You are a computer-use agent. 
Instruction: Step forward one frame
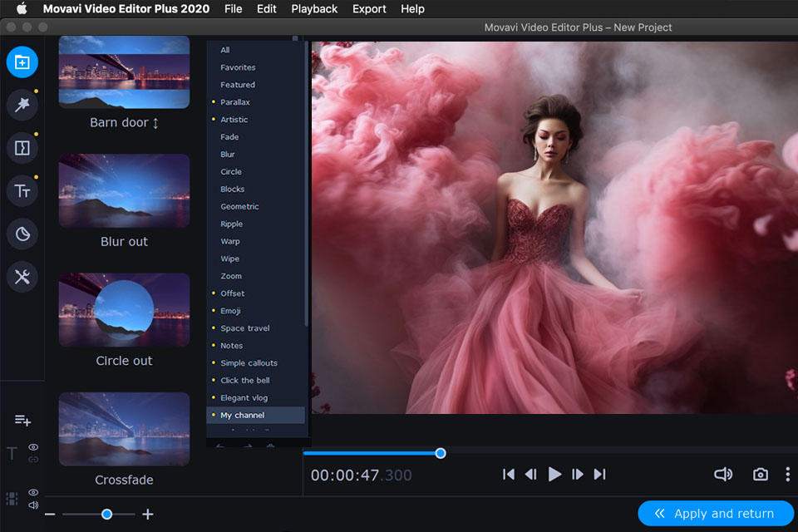pos(577,475)
